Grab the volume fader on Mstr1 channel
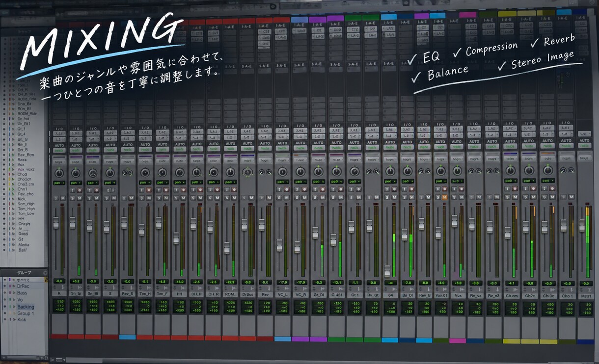Image resolution: width=599 pixels, height=364 pixels. click(582, 226)
